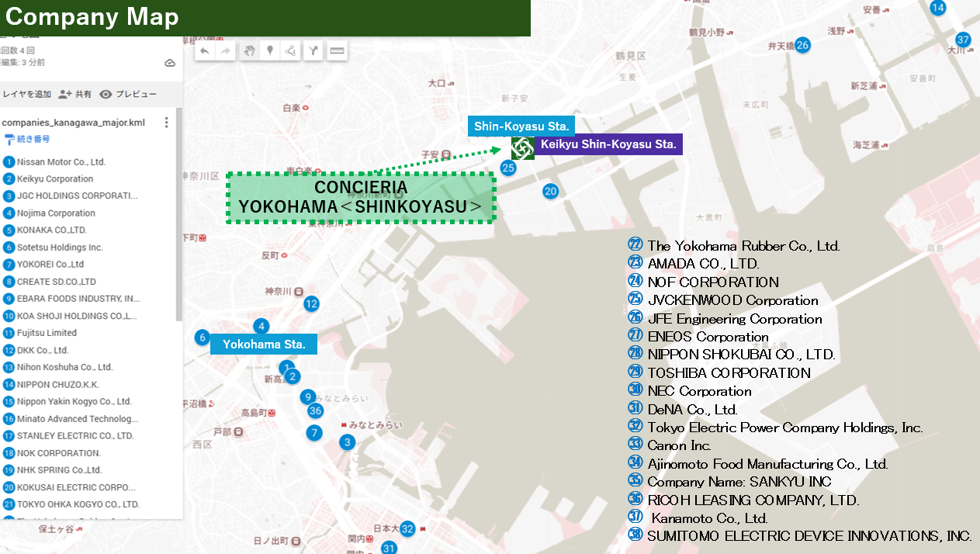
Task: Click the undo arrow in map toolbar
Action: click(205, 51)
